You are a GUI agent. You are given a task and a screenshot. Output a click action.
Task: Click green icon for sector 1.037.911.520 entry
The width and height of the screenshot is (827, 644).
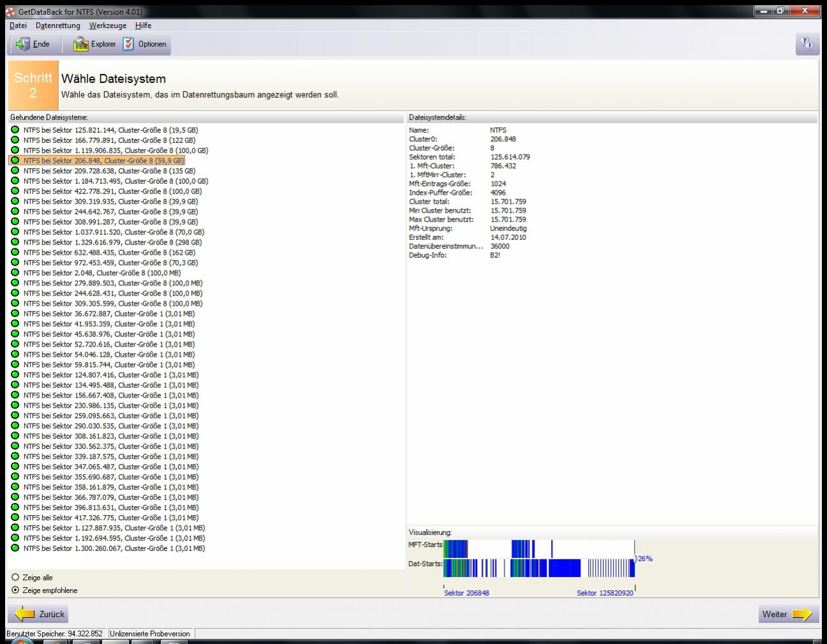pyautogui.click(x=15, y=232)
